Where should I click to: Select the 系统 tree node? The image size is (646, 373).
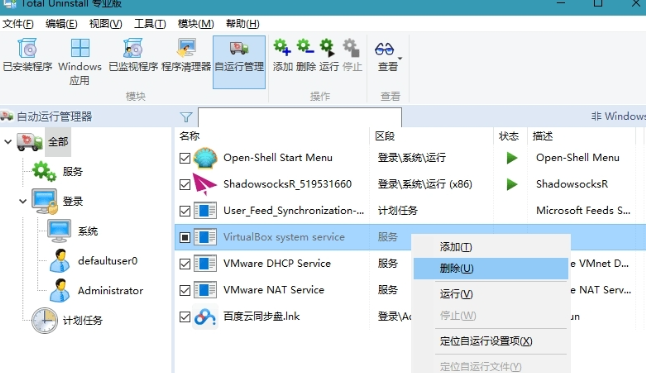[88, 231]
